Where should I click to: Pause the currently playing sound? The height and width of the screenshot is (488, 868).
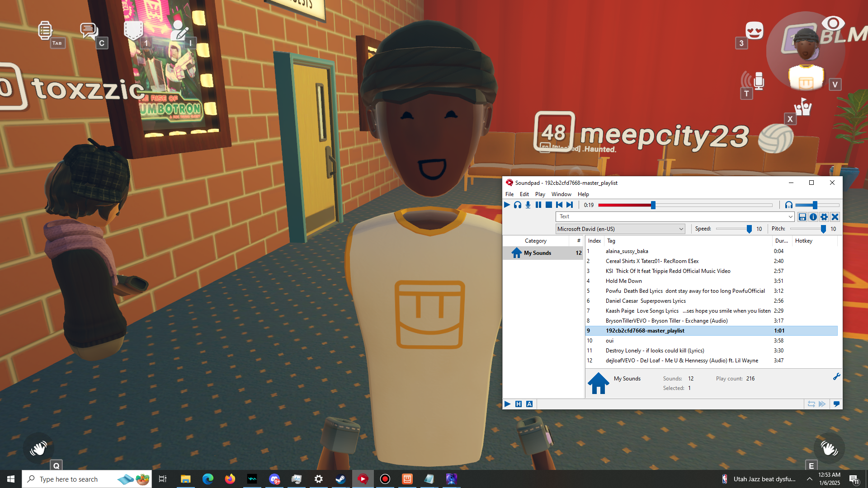click(538, 205)
